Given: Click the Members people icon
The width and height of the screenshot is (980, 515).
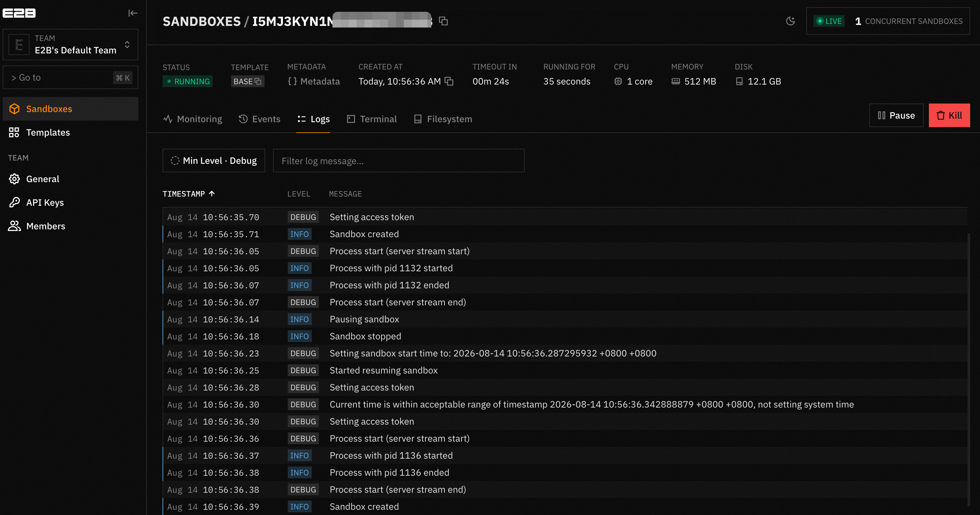Looking at the screenshot, I should [x=14, y=226].
